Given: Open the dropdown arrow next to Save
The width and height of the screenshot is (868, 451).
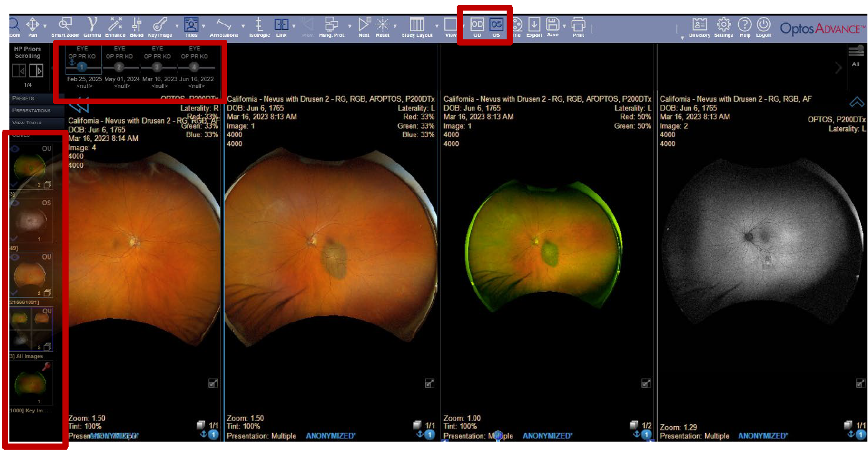Looking at the screenshot, I should 564,26.
